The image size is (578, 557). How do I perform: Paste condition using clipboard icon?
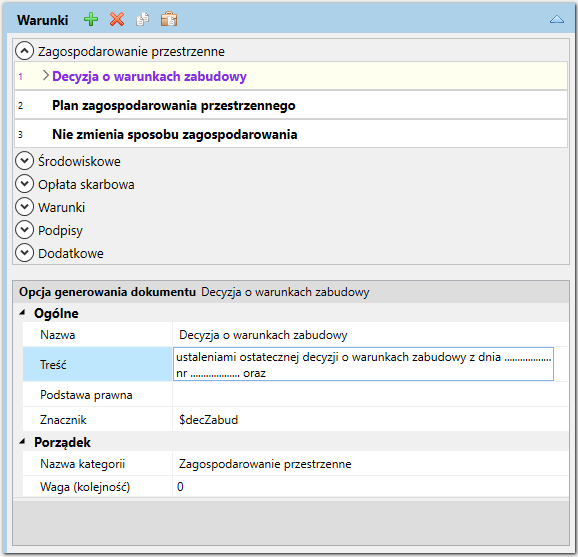point(169,19)
